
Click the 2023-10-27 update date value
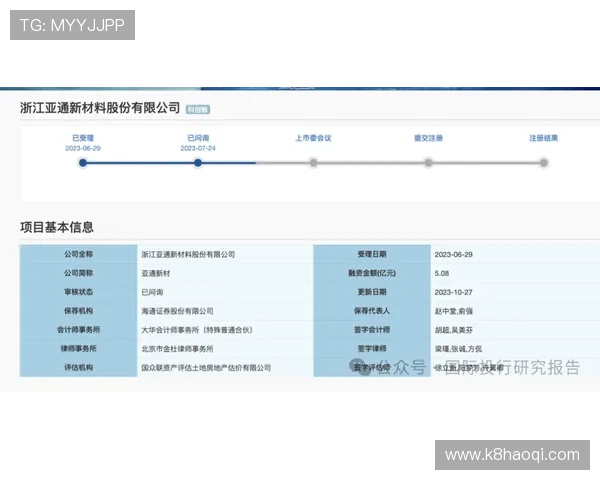coord(453,292)
